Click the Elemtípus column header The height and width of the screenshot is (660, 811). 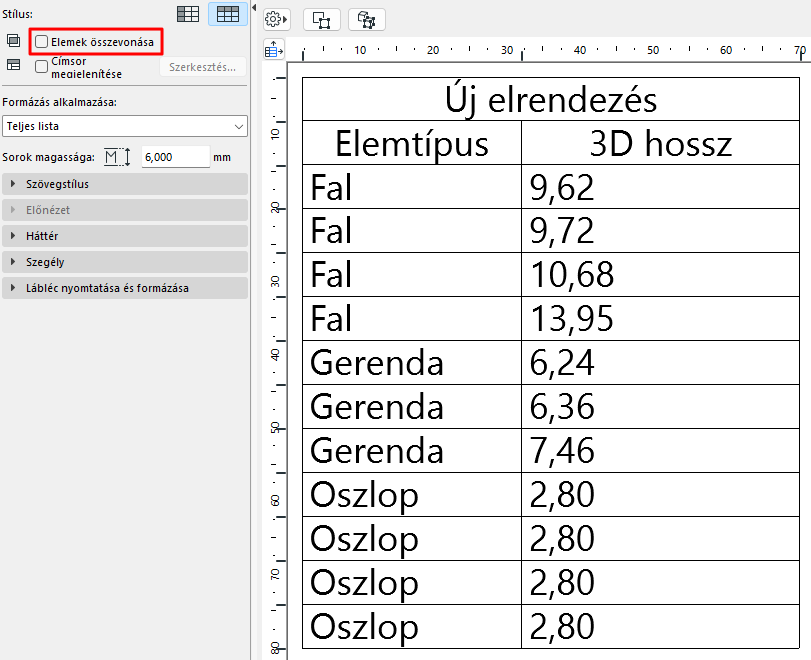[412, 143]
